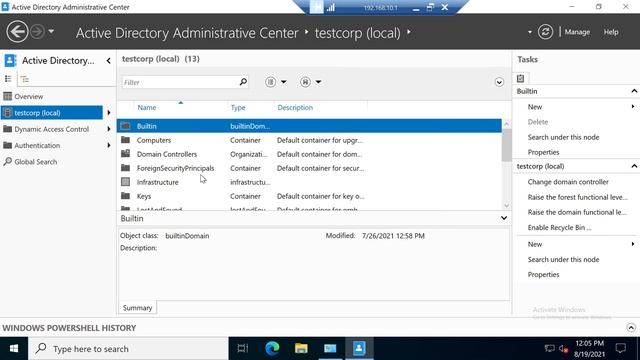Expand breadcrumb arrow after testcorp (local)
Image resolution: width=640 pixels, height=360 pixels.
click(x=409, y=31)
